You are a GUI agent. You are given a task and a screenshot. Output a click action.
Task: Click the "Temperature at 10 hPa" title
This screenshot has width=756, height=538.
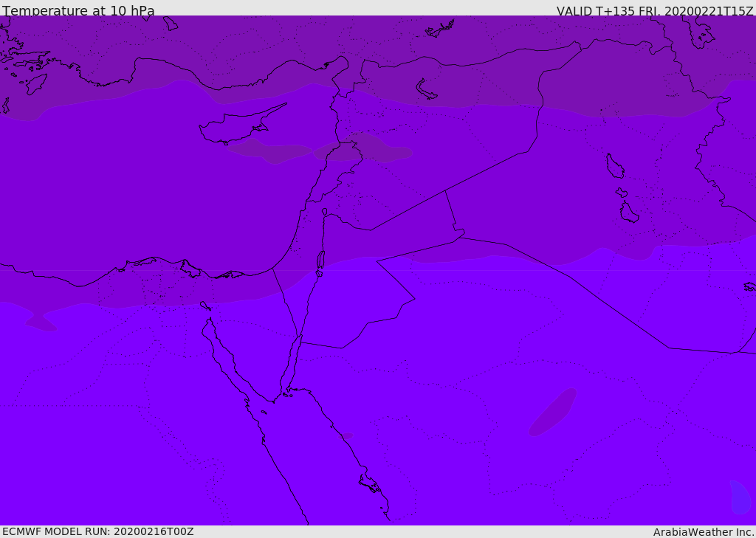(x=78, y=11)
